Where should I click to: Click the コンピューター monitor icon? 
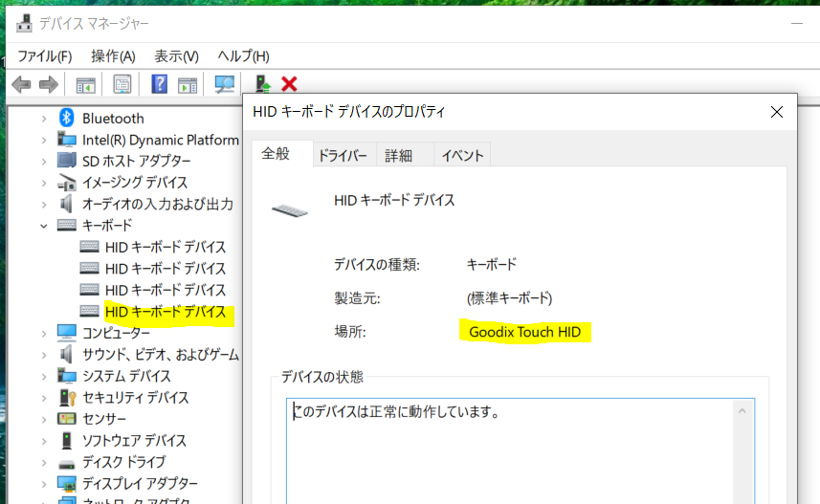pos(66,333)
